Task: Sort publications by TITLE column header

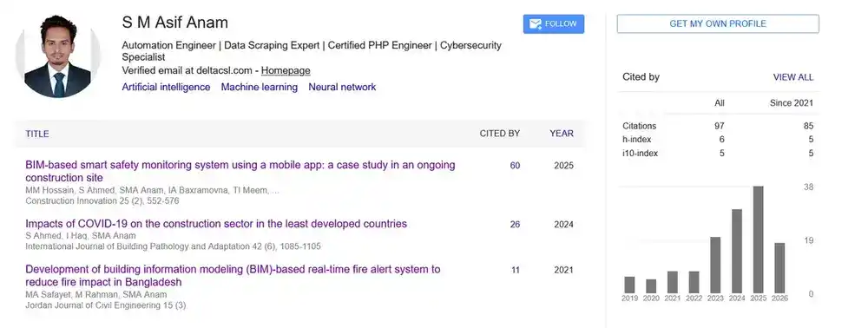Action: [37, 134]
